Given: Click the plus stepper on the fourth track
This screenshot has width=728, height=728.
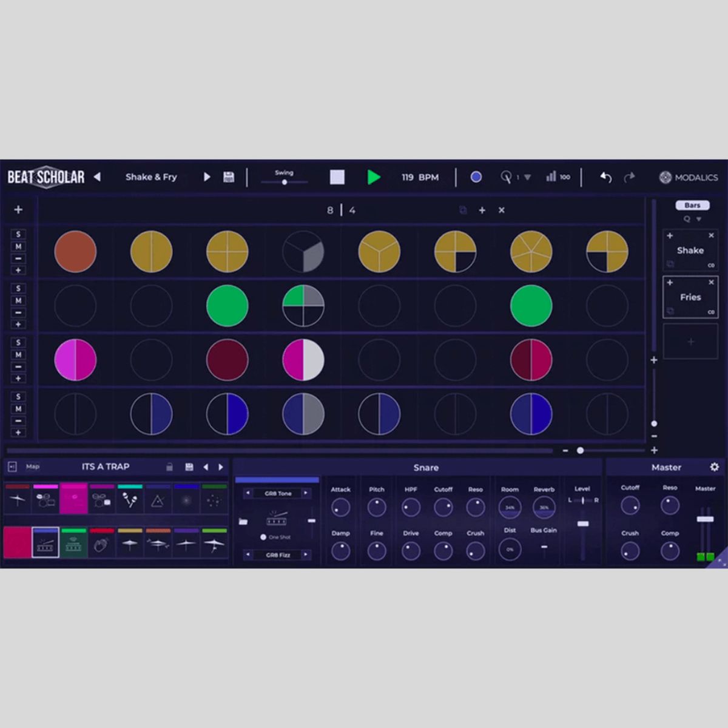Looking at the screenshot, I should (x=18, y=433).
